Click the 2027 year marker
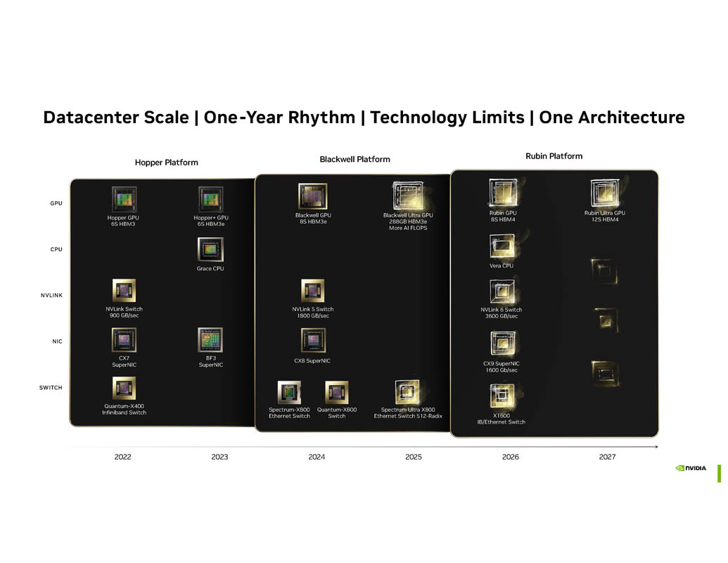This screenshot has width=728, height=563. tap(607, 457)
